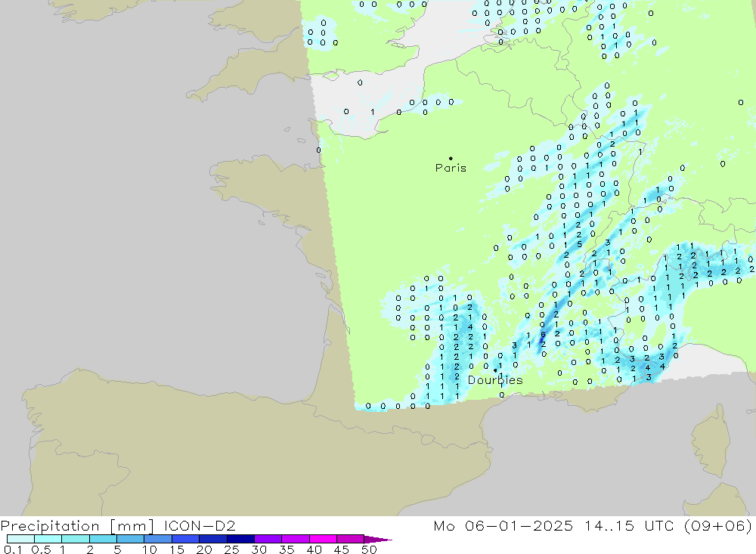This screenshot has width=756, height=554.
Task: Select the 15–20 mm legend color swatch
Action: pyautogui.click(x=186, y=539)
